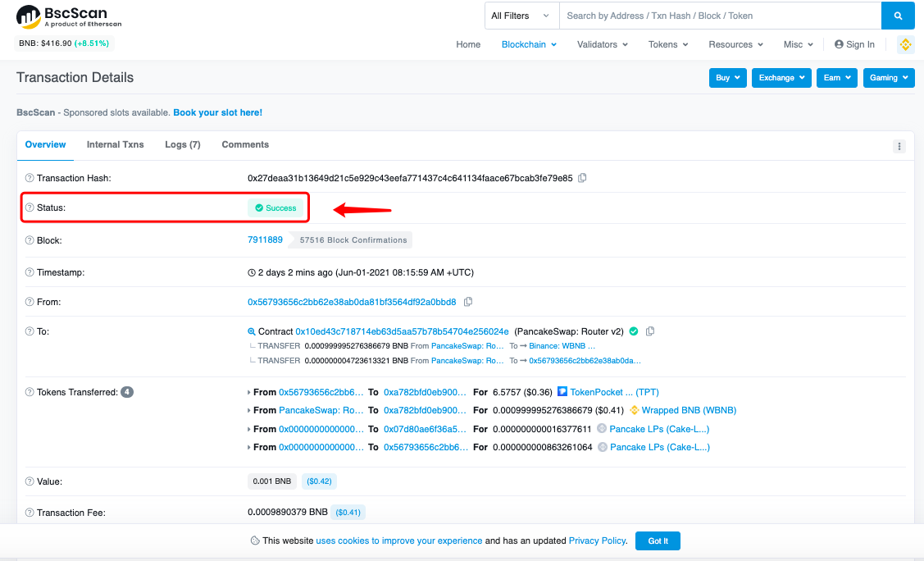Open the three-dot options menu in tab bar
924x561 pixels.
click(899, 146)
